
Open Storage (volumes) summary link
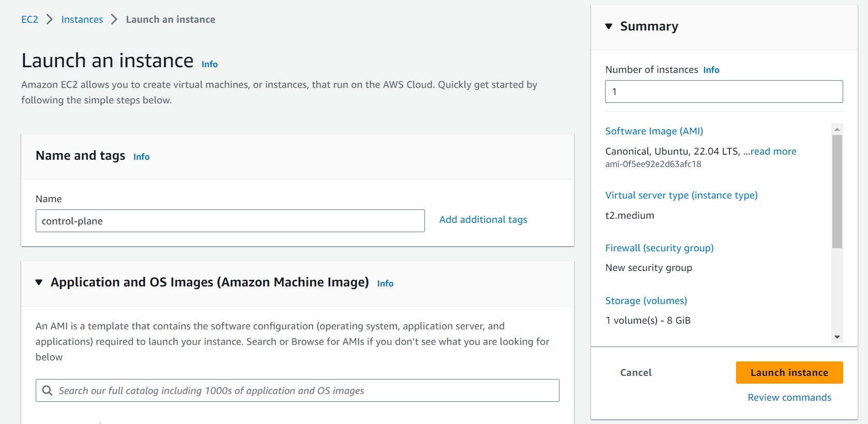[x=646, y=301]
